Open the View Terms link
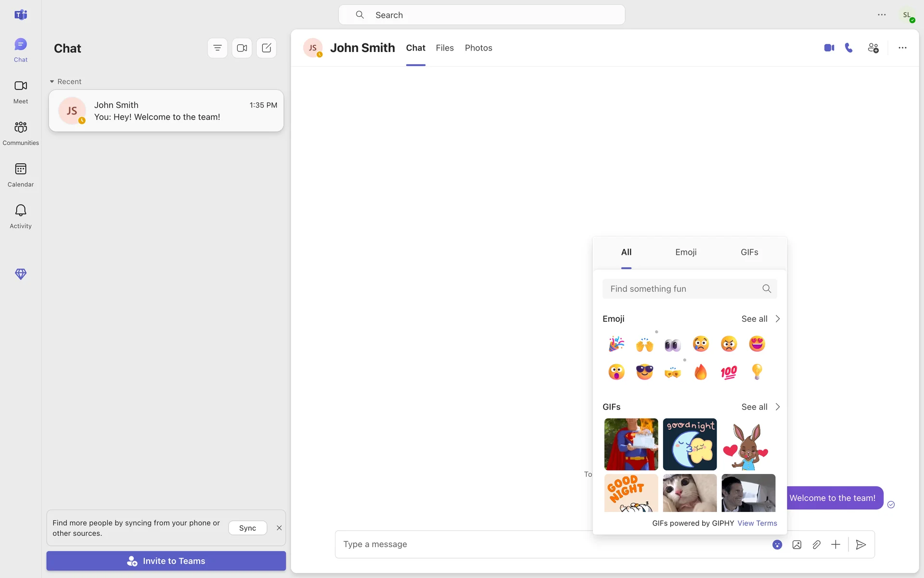 (x=757, y=523)
